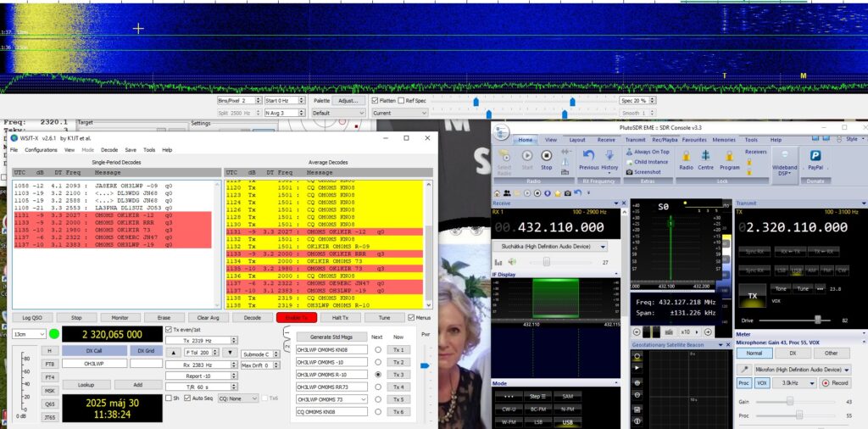Viewport: 868px width, 429px height.
Task: Adjust the Drive slider in Transmit panel
Action: [x=818, y=320]
